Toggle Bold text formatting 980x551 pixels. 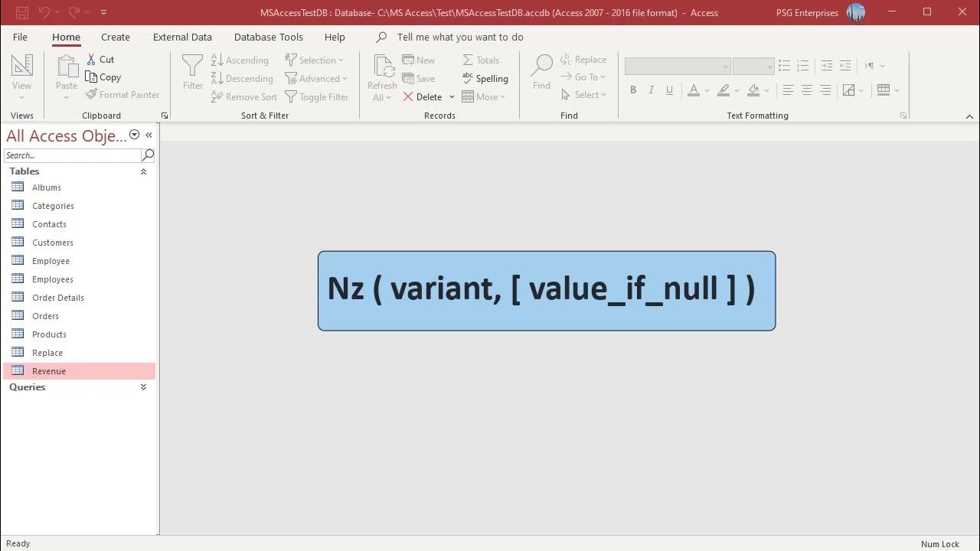click(633, 90)
